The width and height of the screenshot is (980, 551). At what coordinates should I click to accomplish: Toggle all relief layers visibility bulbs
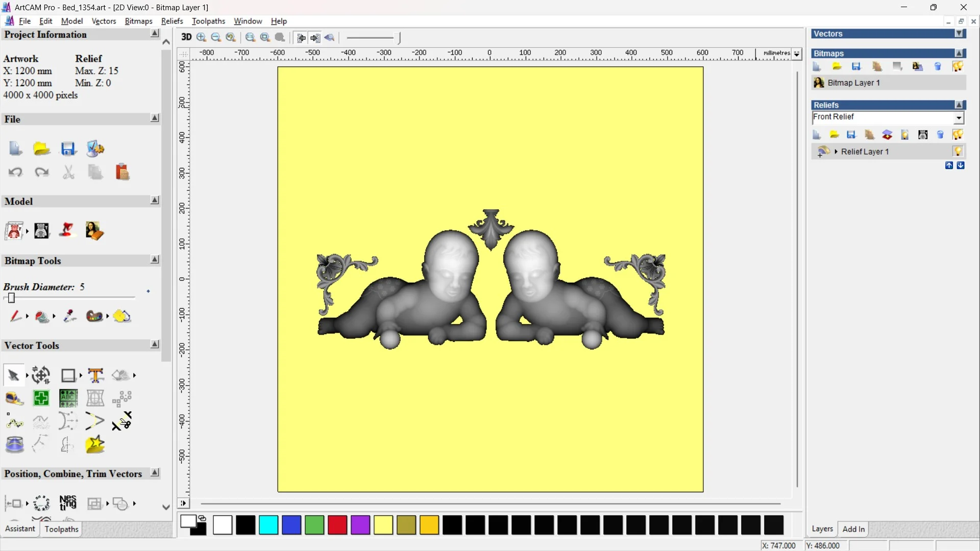pyautogui.click(x=958, y=135)
